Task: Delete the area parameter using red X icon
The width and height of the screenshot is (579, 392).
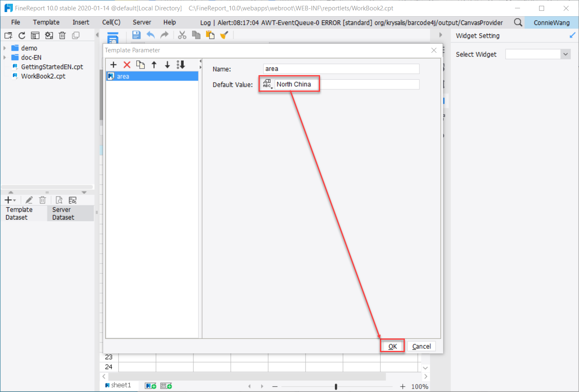Action: [127, 64]
